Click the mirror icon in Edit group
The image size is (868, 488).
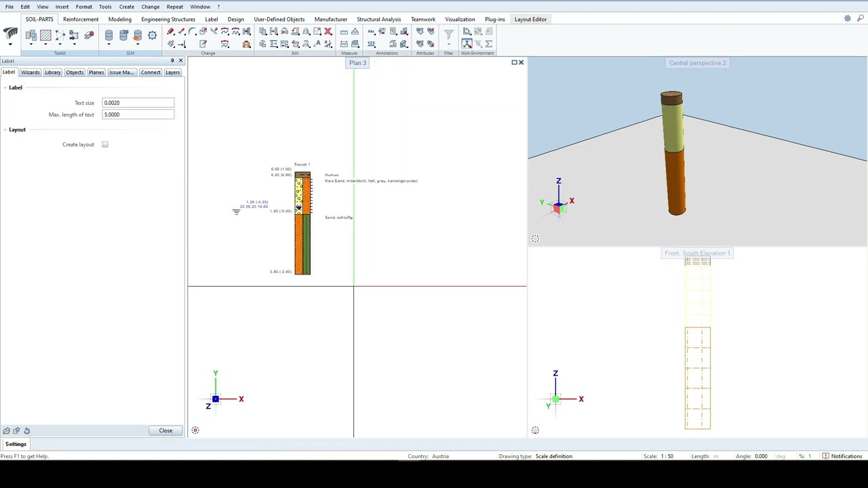point(306,31)
